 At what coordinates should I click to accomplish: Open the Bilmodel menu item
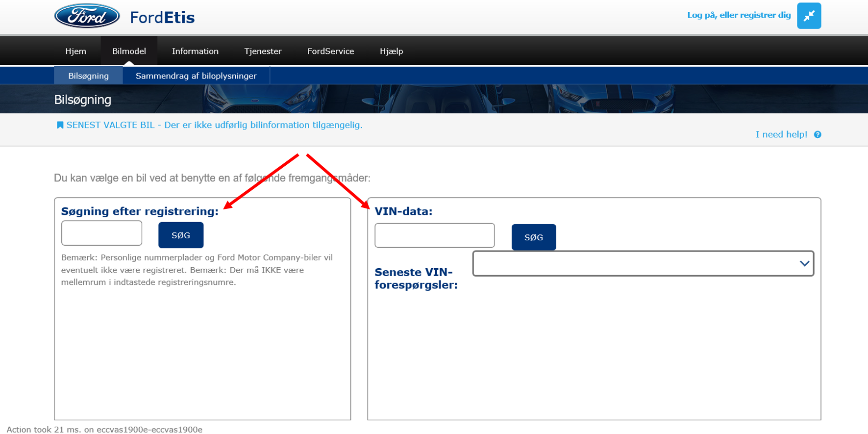pyautogui.click(x=129, y=51)
